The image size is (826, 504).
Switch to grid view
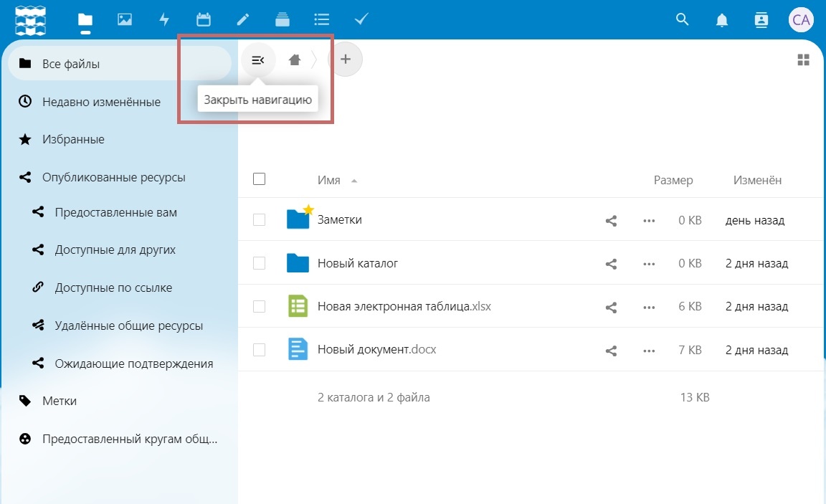[x=803, y=60]
